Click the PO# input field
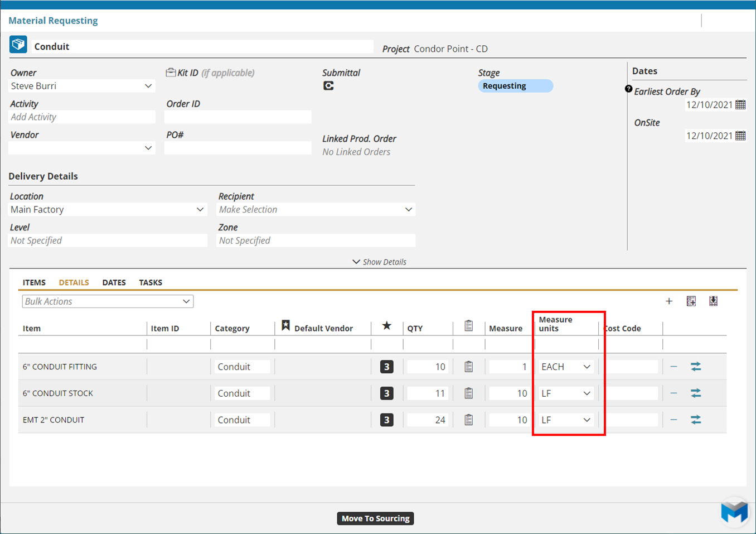 click(x=238, y=148)
